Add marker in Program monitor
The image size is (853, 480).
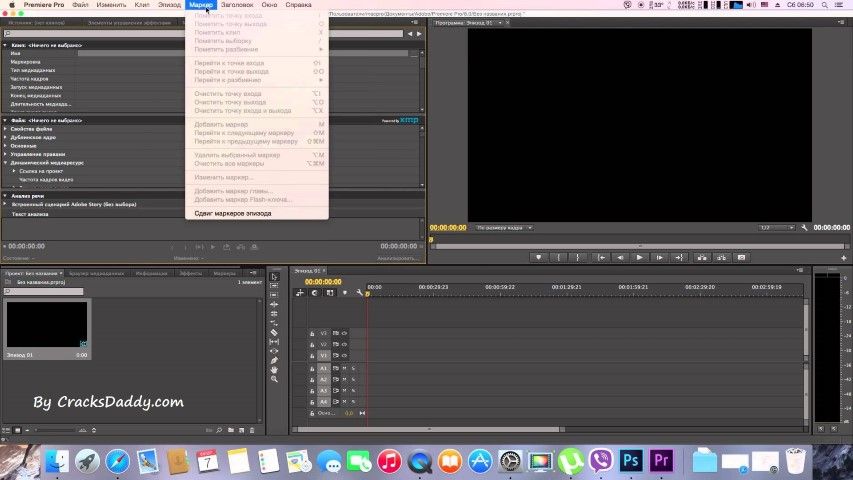[539, 257]
